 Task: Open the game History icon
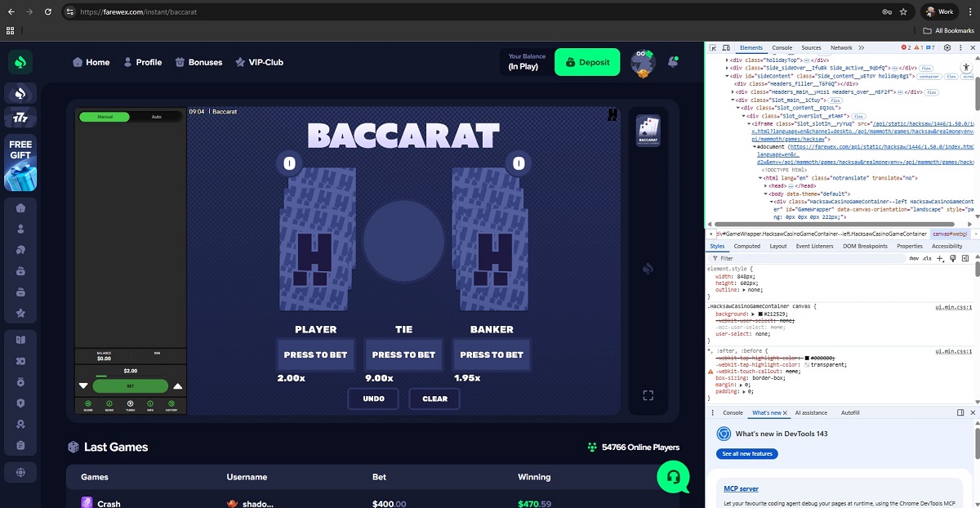tap(171, 405)
